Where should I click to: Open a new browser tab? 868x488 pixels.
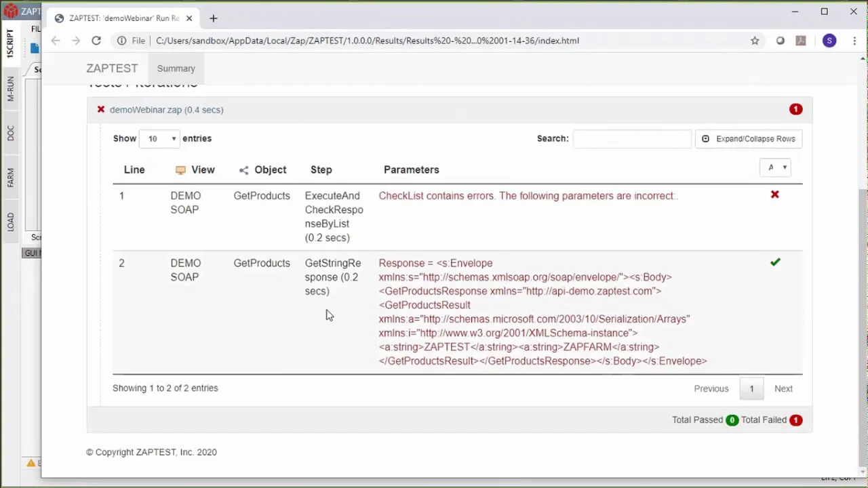[213, 18]
